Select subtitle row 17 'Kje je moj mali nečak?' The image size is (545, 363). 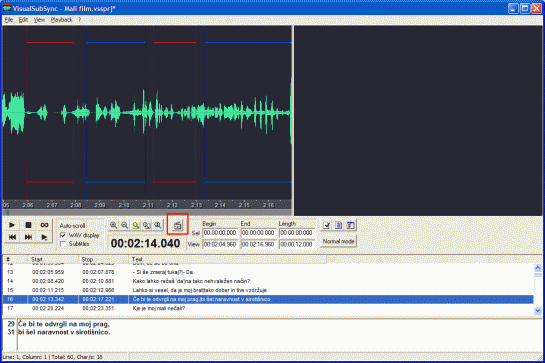pyautogui.click(x=268, y=308)
